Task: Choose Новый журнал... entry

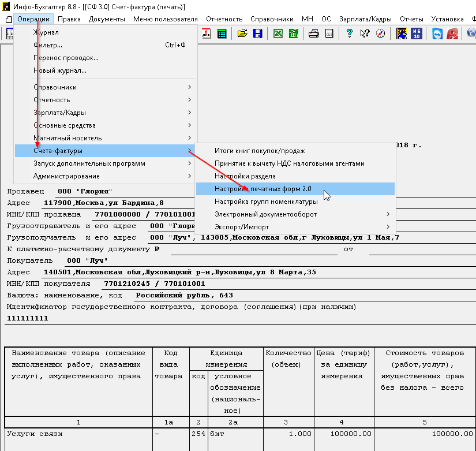Action: coord(106,70)
